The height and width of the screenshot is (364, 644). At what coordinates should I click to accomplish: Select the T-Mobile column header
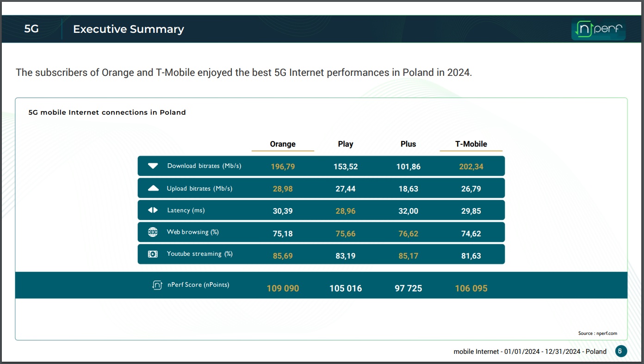tap(471, 144)
